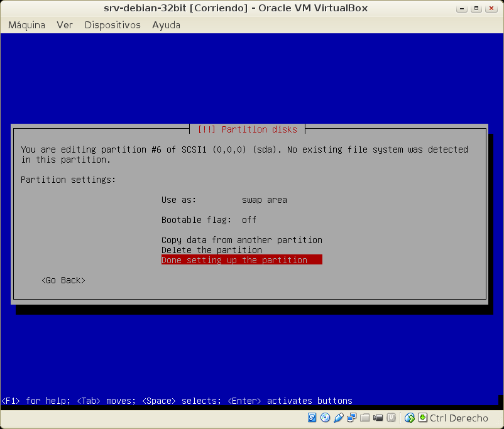
Task: Click the video capture status icon
Action: [378, 418]
